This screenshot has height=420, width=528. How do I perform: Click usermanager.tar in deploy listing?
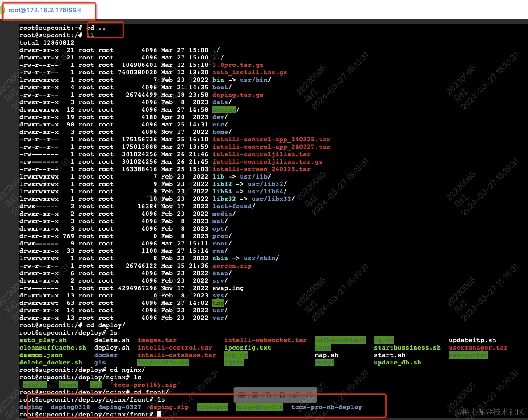tap(478, 347)
